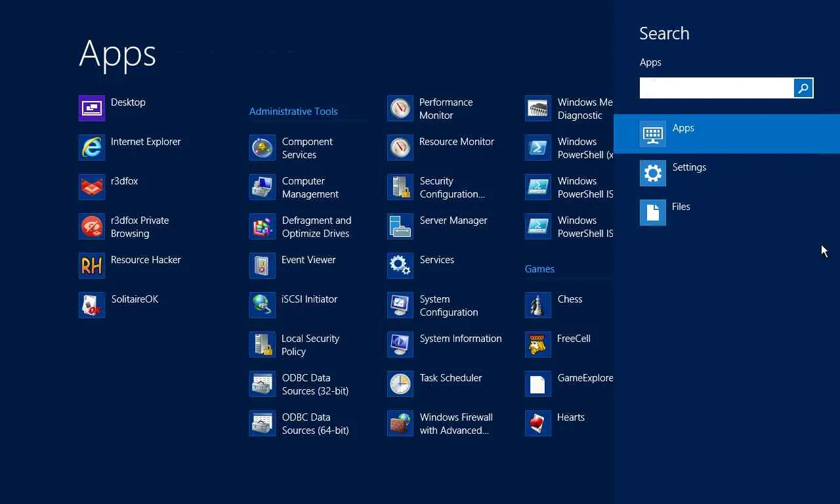Open ODBC Data Sources (32-bit) icon
This screenshot has height=504, width=840.
pos(262,384)
